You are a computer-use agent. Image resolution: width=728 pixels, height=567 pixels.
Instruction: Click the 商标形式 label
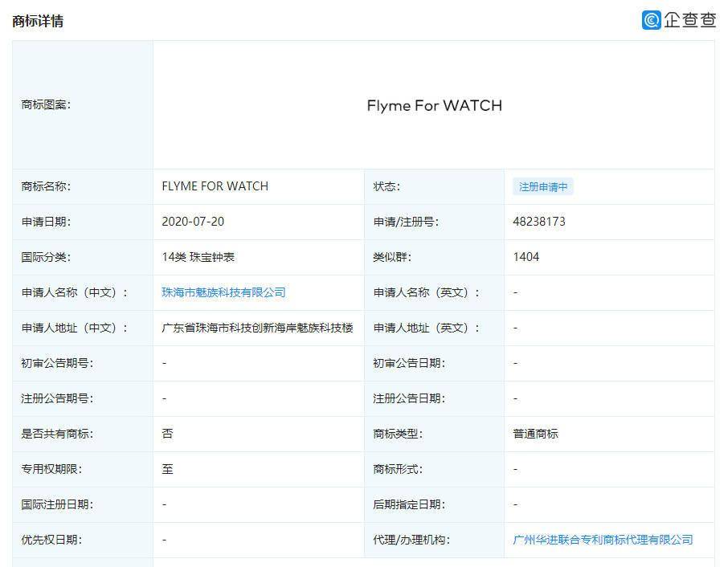click(398, 469)
